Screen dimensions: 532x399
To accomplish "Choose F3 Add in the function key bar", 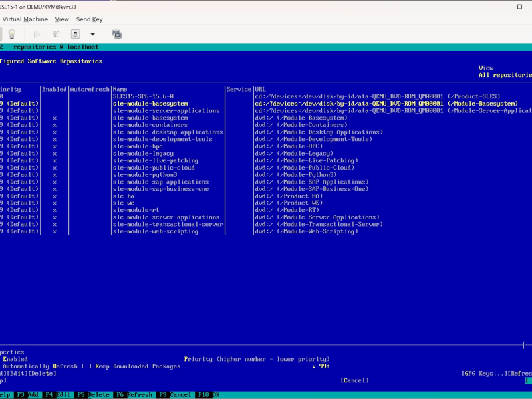I will coord(28,395).
